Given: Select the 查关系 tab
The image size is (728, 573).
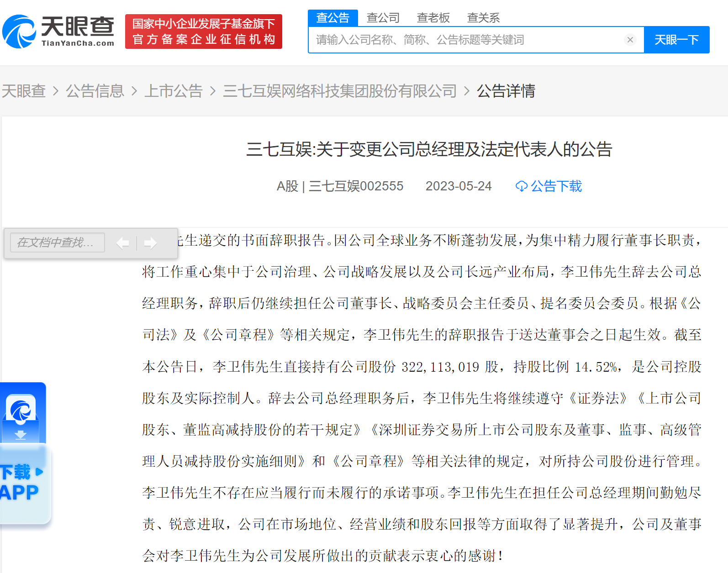Looking at the screenshot, I should point(483,18).
